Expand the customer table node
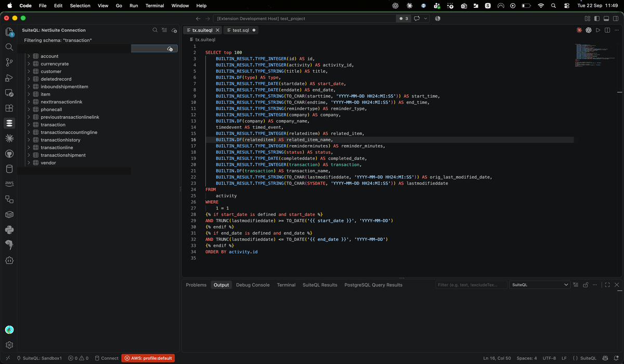624x364 pixels. (x=29, y=71)
